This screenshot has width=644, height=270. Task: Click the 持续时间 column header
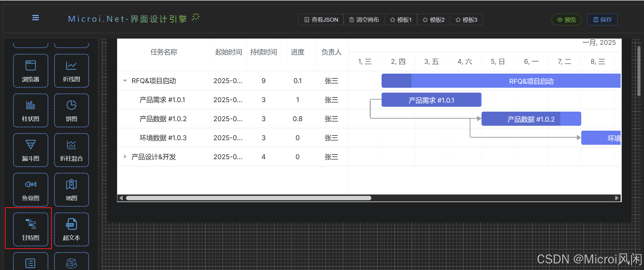263,52
